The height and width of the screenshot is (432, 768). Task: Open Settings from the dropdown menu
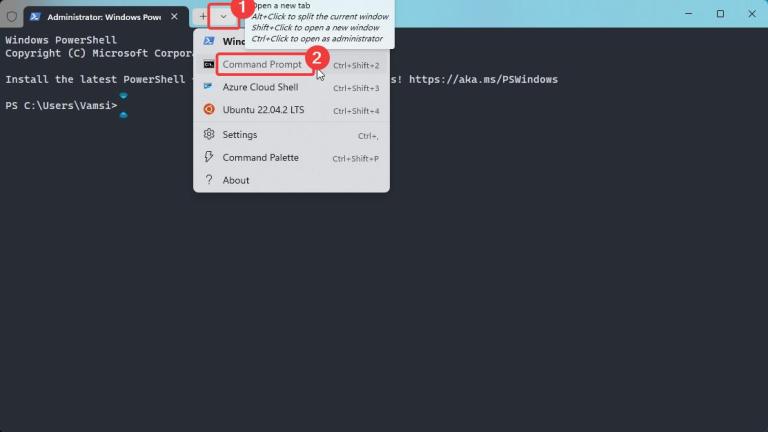pos(291,135)
